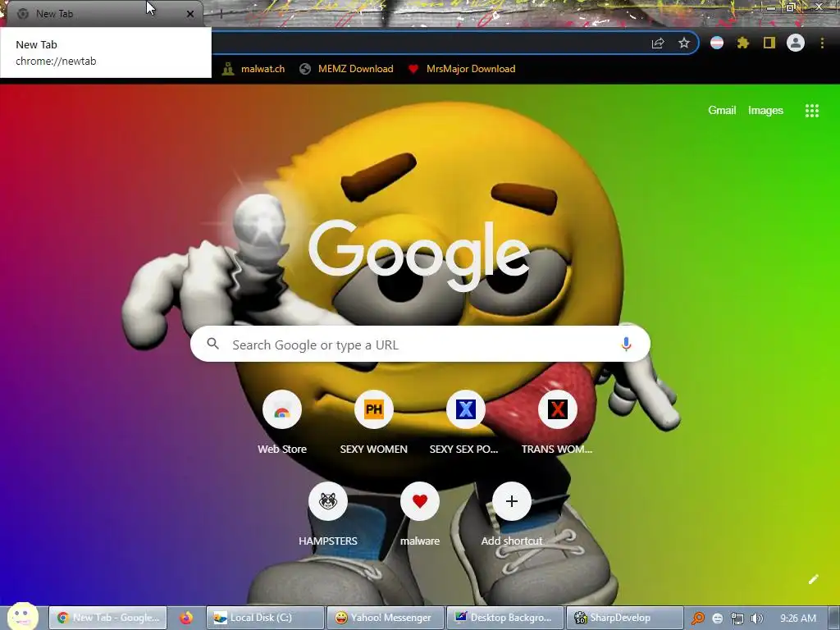The image size is (840, 630).
Task: Open a new tab with plus button
Action: [221, 14]
